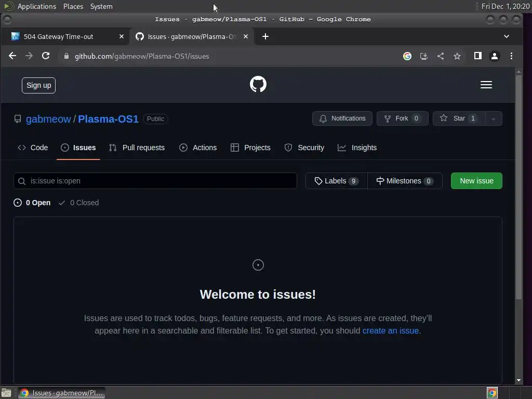
Task: Show the 0 Closed issues filter
Action: coord(79,203)
